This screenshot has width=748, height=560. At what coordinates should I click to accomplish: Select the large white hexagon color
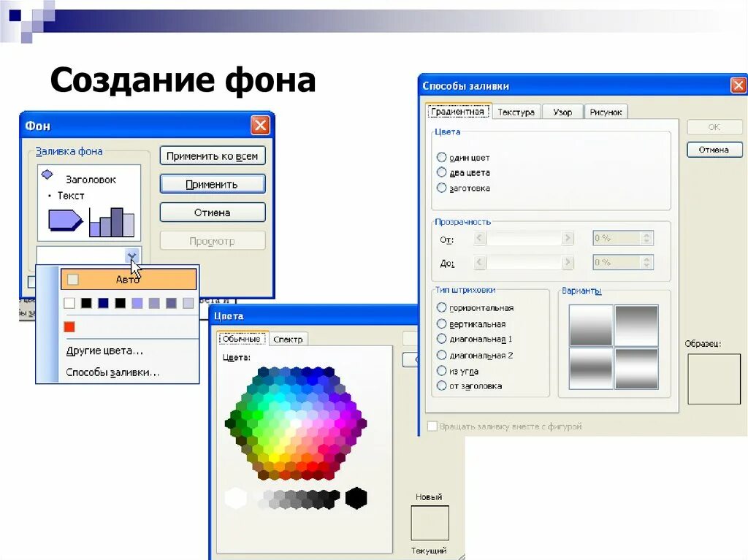(x=236, y=498)
